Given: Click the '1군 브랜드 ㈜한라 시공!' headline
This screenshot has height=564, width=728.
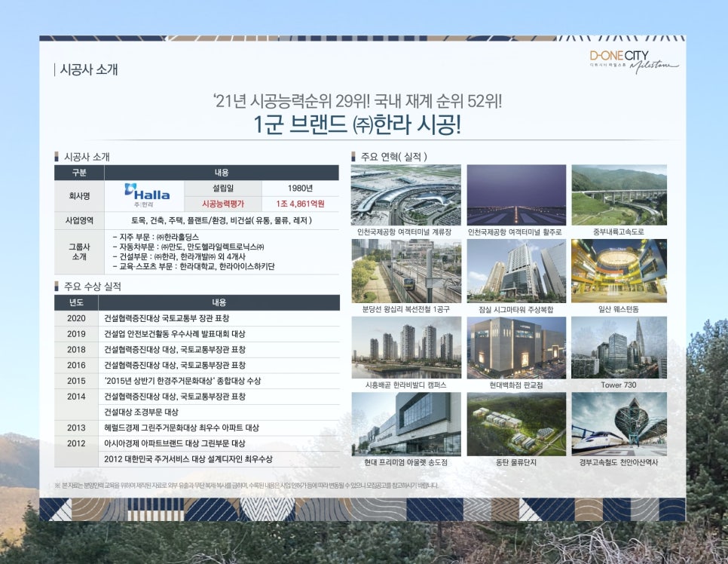Looking at the screenshot, I should (357, 124).
